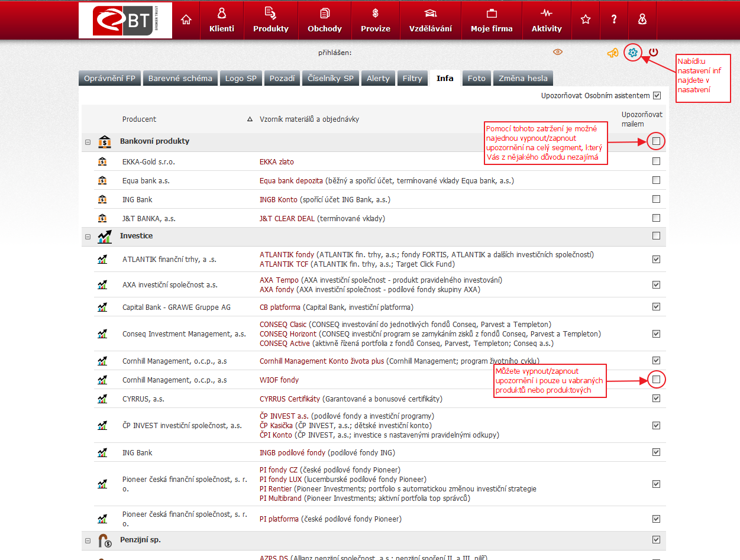Open the ATLANTIK fondy link
This screenshot has width=740, height=560.
(287, 255)
